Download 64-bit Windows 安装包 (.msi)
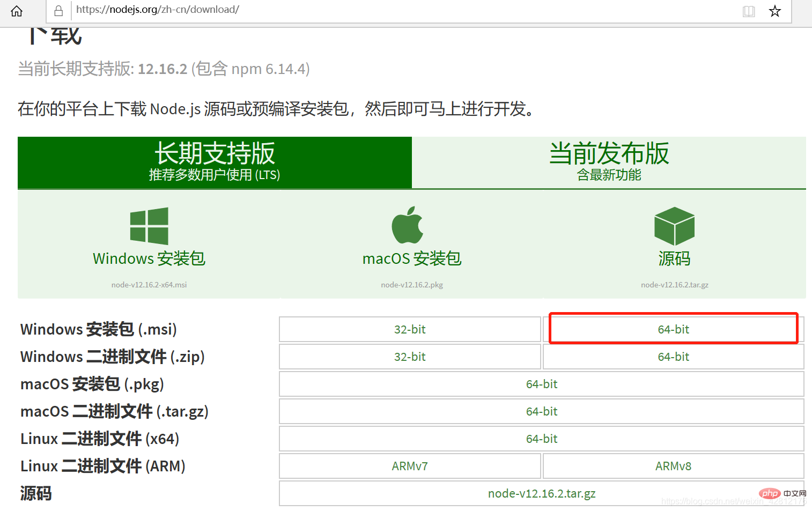The width and height of the screenshot is (812, 511). 674,329
